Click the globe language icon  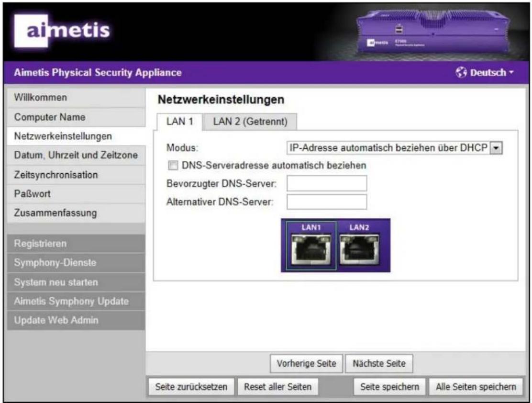pyautogui.click(x=461, y=72)
